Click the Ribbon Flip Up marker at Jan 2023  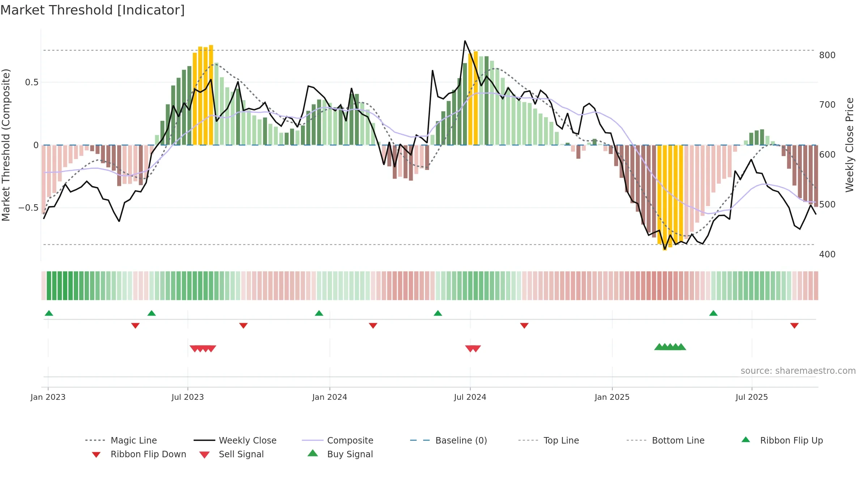point(49,313)
